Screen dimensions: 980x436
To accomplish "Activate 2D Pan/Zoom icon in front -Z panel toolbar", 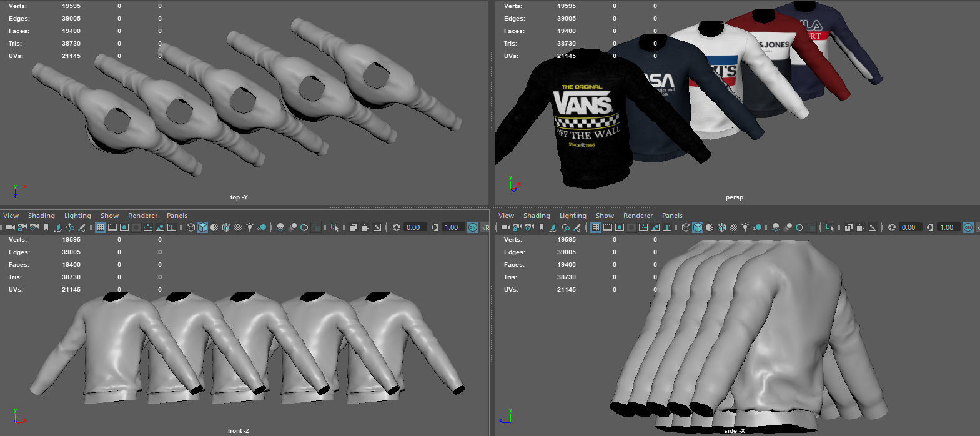I will tap(70, 227).
